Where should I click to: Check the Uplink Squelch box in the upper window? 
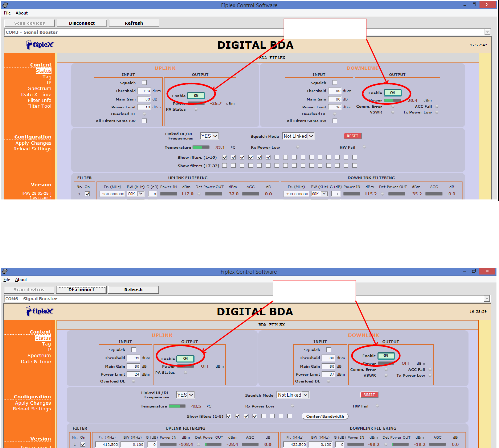click(x=144, y=83)
